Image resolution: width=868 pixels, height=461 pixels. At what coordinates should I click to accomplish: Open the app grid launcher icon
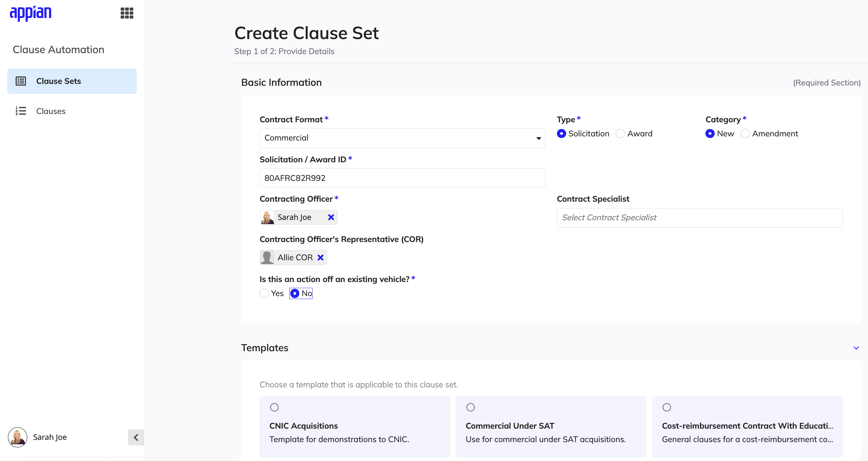[x=127, y=13]
